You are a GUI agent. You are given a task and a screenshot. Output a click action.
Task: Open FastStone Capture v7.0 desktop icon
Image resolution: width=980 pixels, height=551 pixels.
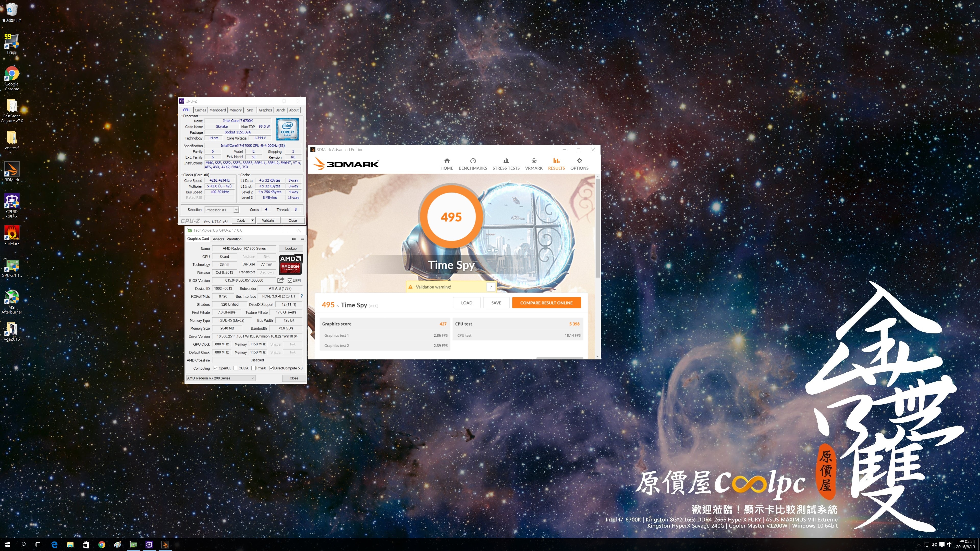pos(12,111)
